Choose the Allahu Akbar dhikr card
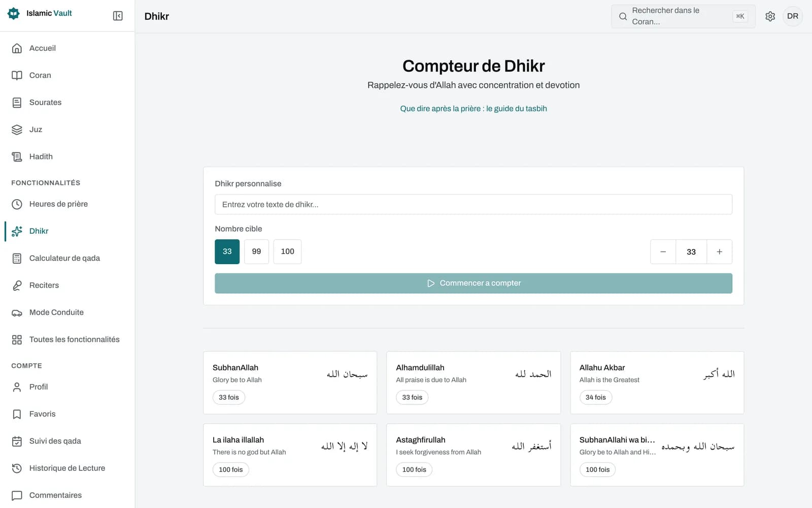812x508 pixels. (657, 383)
